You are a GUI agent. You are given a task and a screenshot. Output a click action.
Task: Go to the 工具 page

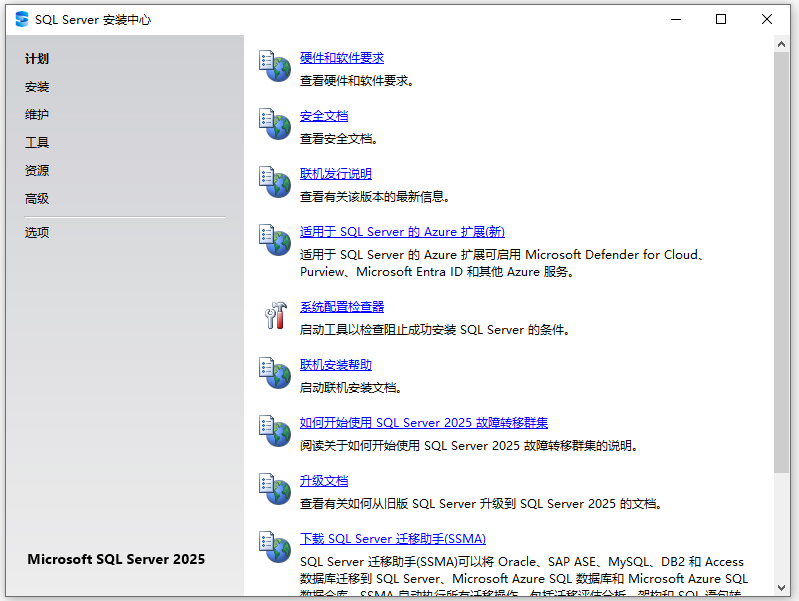pos(37,143)
